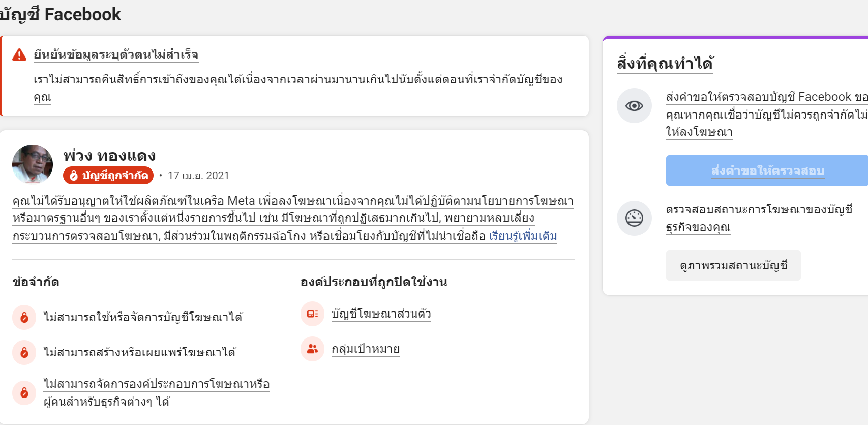Click the ยืนยันข้อมูลระบุตัวตนไม่สำเร็จ alert heading

click(x=116, y=54)
